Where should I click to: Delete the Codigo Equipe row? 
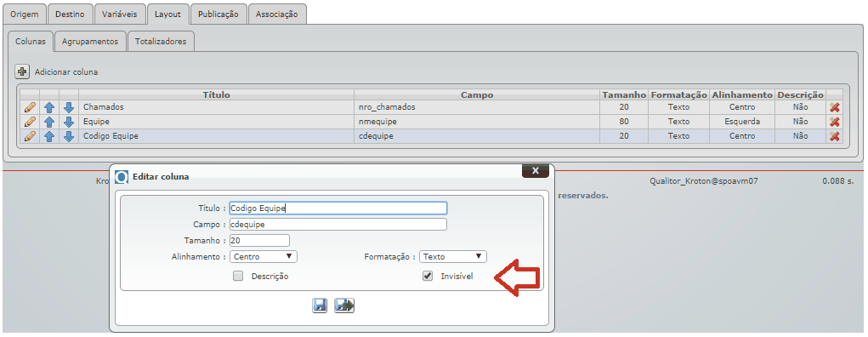tap(835, 136)
